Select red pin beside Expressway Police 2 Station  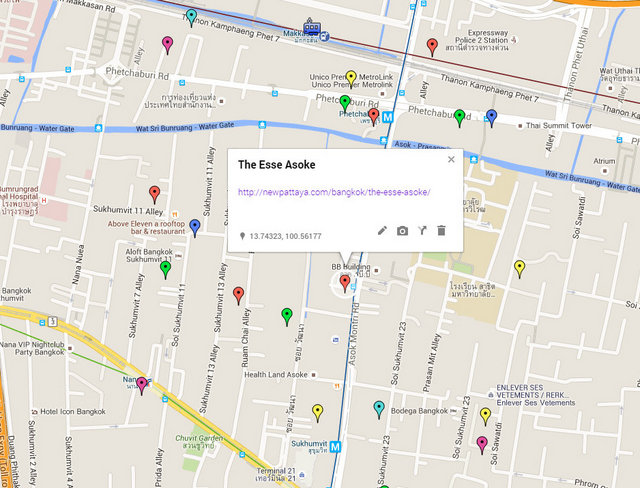432,48
